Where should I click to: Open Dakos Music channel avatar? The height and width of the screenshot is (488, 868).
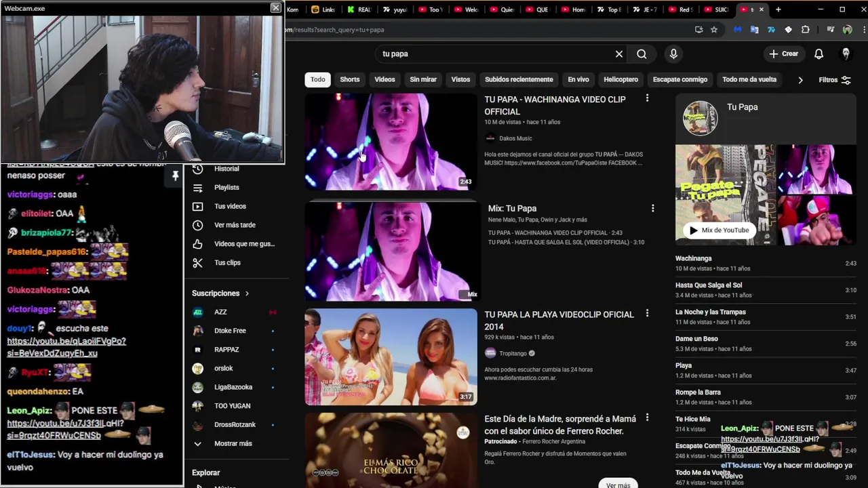coord(490,138)
